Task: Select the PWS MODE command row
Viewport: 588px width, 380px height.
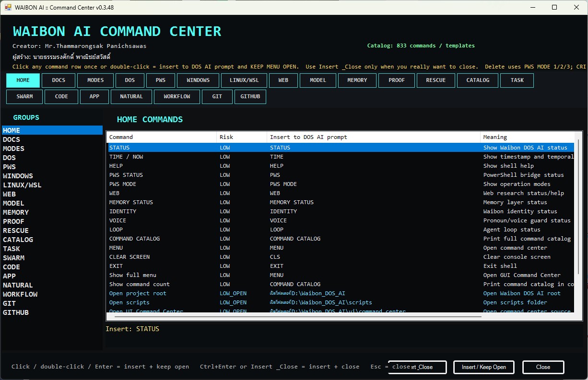Action: point(341,184)
